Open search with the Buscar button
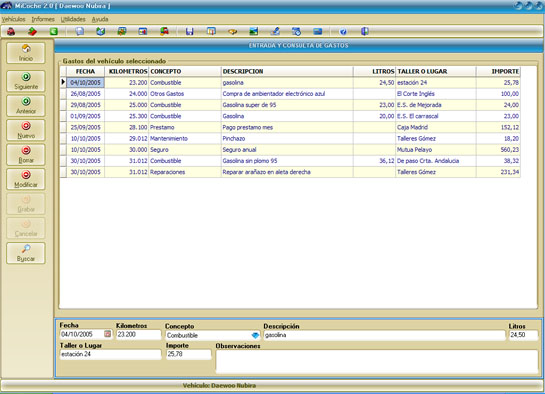 [x=26, y=253]
